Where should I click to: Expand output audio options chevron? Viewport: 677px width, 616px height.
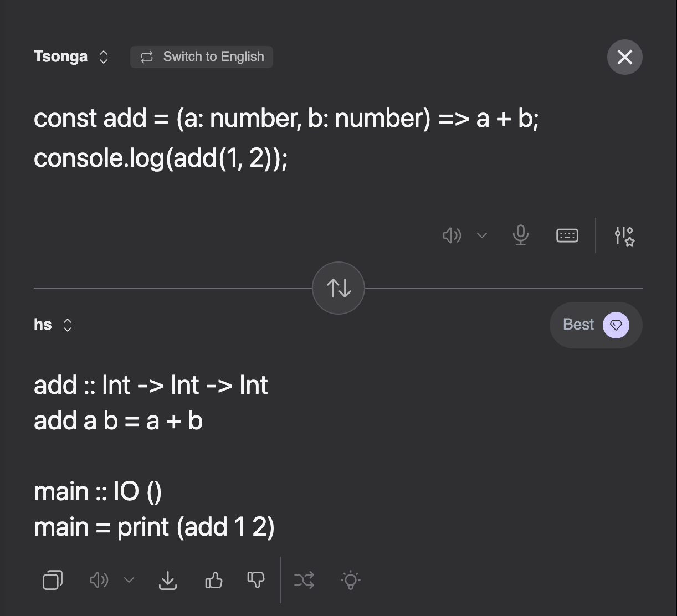(x=129, y=580)
